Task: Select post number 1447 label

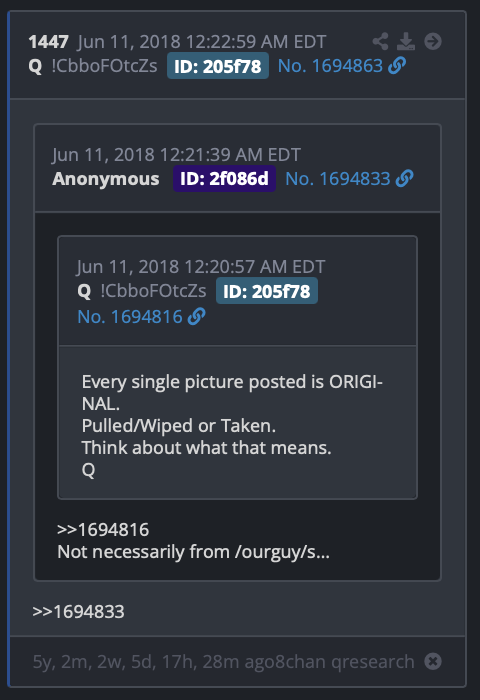Action: tap(48, 42)
